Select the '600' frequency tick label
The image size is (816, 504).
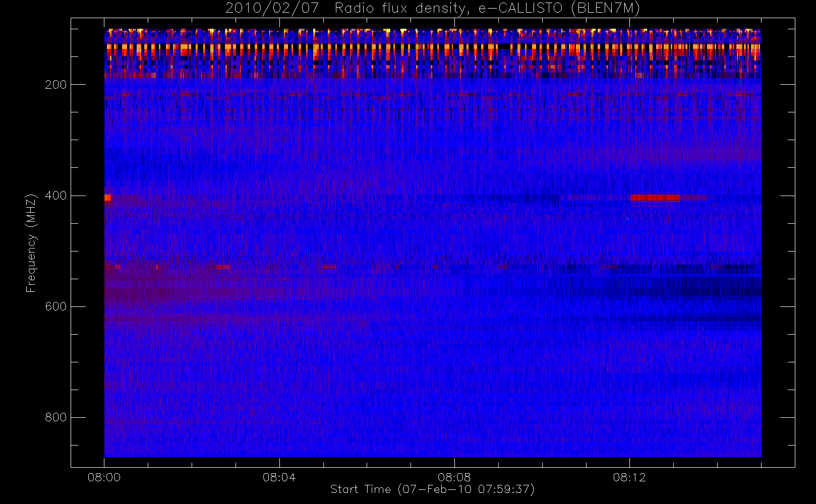point(56,306)
